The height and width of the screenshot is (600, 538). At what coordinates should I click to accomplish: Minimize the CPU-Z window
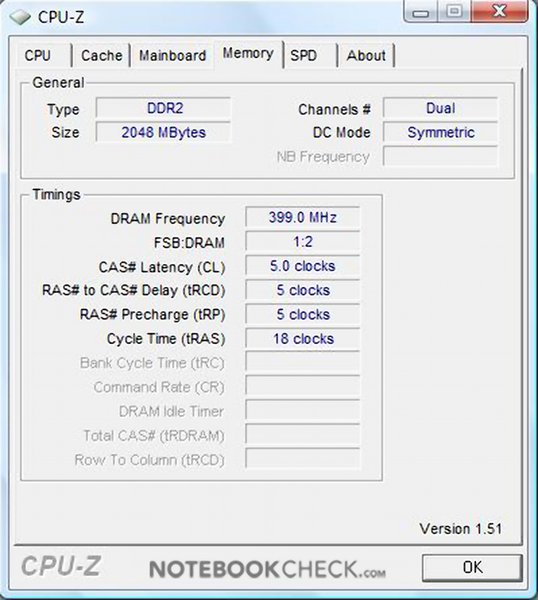pos(421,11)
